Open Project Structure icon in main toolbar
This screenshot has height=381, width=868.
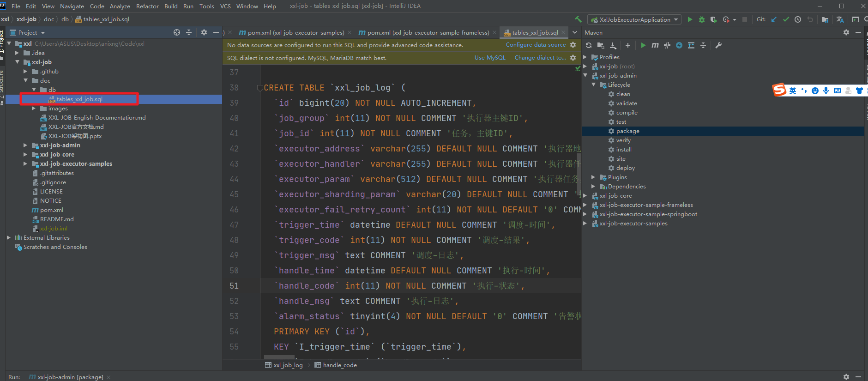pyautogui.click(x=825, y=19)
